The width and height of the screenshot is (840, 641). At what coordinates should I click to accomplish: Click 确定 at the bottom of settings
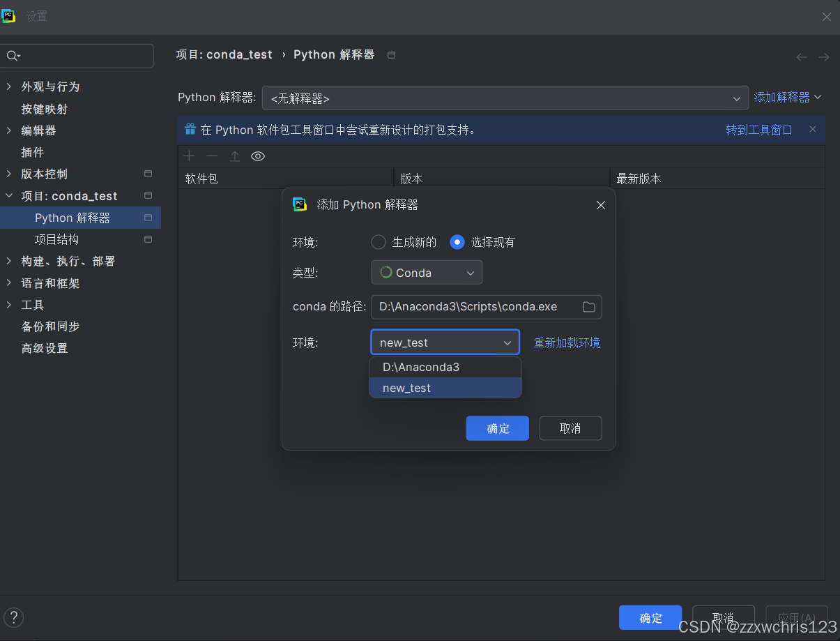click(x=650, y=618)
